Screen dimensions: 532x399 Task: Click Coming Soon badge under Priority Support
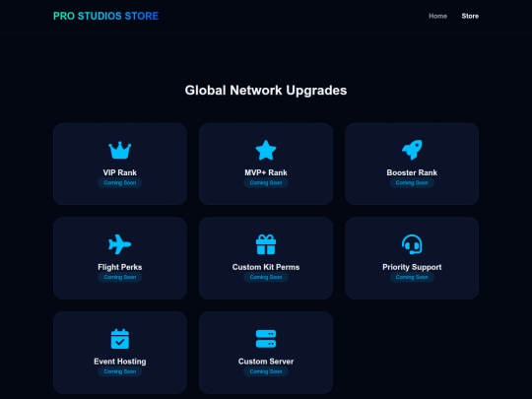412,277
